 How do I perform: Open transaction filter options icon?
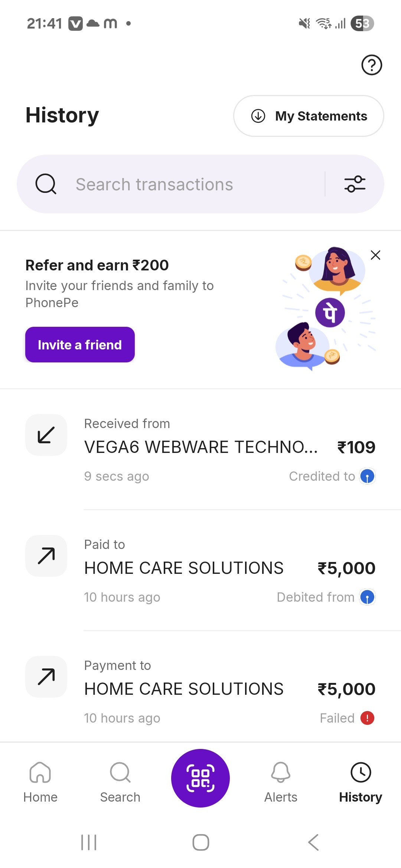(x=355, y=184)
